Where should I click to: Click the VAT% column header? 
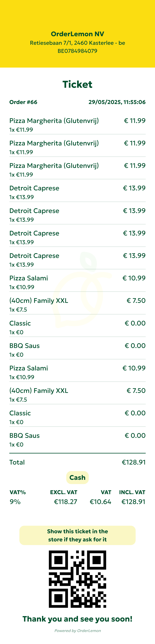[x=18, y=492]
